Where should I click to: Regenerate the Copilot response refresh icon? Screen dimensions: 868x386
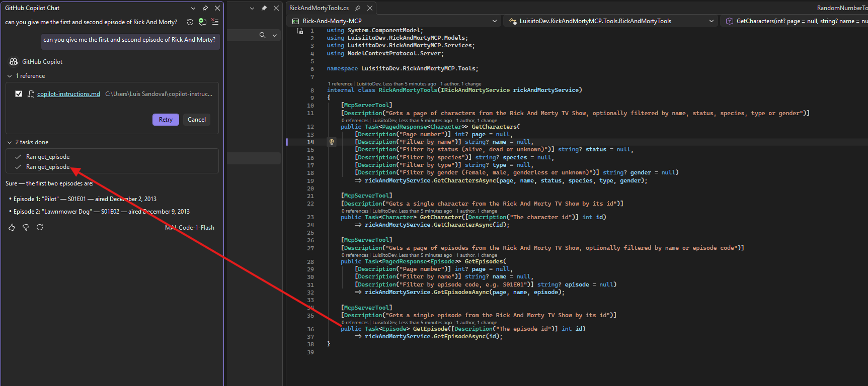coord(40,228)
